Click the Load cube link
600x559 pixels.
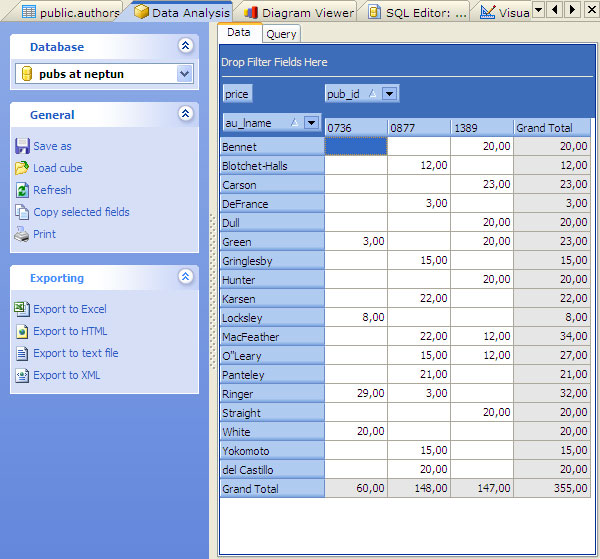pyautogui.click(x=58, y=168)
